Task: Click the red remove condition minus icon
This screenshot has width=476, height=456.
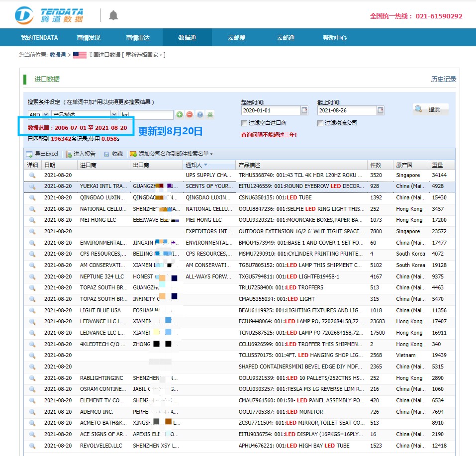Action: (190, 114)
